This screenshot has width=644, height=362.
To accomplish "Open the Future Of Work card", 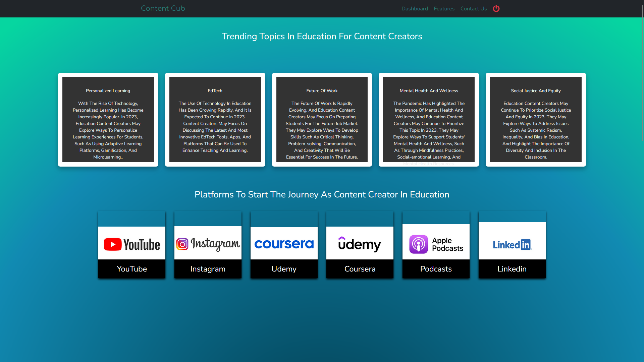I will pyautogui.click(x=322, y=120).
